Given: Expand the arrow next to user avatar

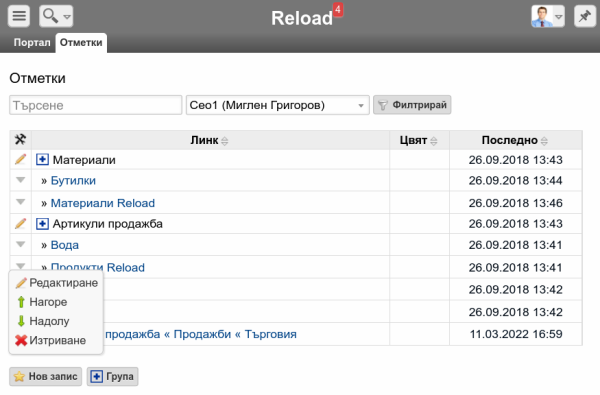Looking at the screenshot, I should tap(559, 17).
